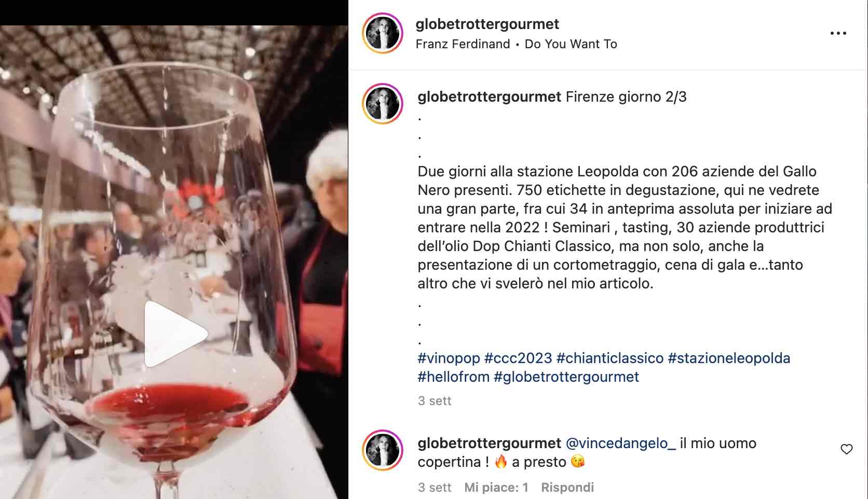This screenshot has height=499, width=868.
Task: Open globetrottergourmet username in the header
Action: [x=487, y=24]
